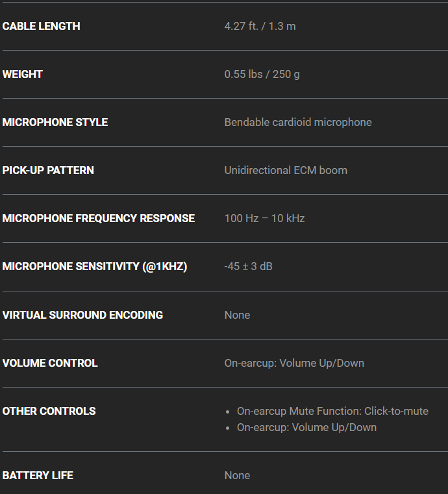The height and width of the screenshot is (494, 448).
Task: Click the MICROPHONE STYLE label
Action: (55, 123)
